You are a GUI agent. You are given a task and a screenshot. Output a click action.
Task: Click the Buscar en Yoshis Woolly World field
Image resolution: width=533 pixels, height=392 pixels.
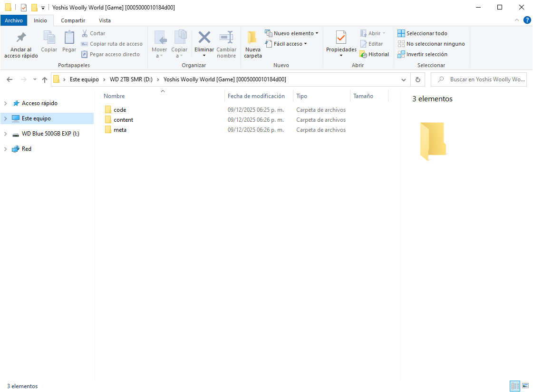click(479, 79)
